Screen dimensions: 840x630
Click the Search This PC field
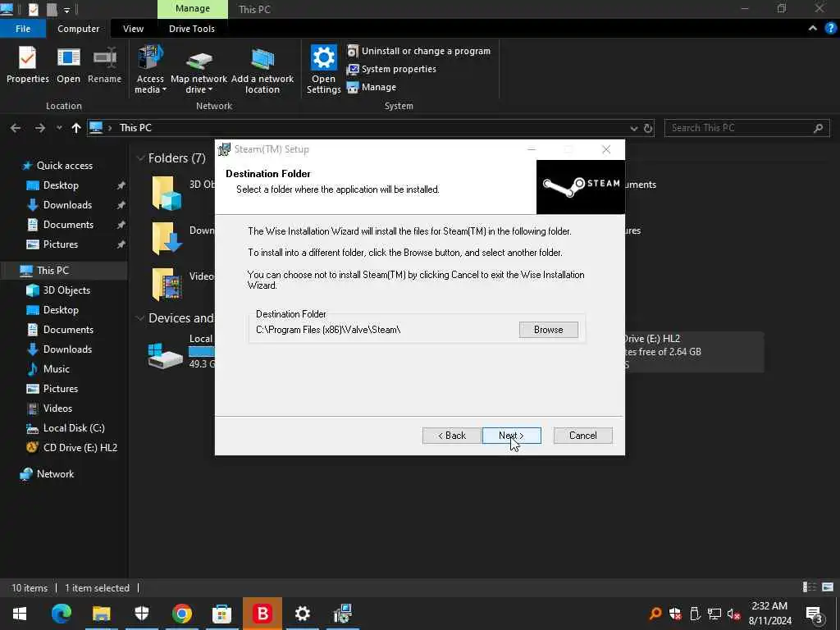(x=746, y=128)
